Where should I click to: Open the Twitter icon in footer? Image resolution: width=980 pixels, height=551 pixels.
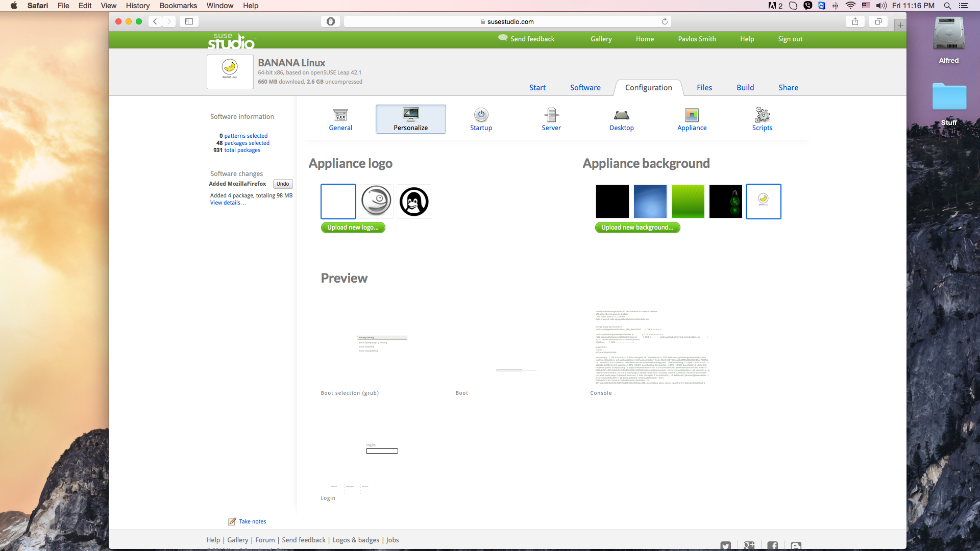[725, 545]
